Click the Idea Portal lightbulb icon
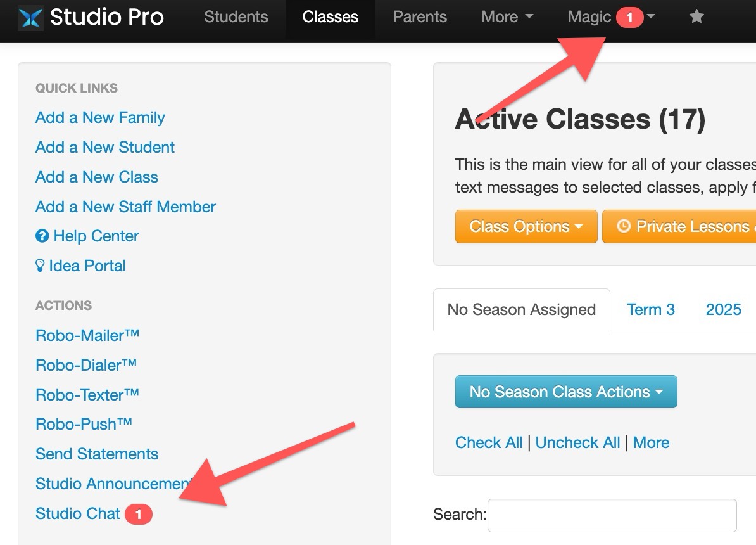756x545 pixels. 40,266
